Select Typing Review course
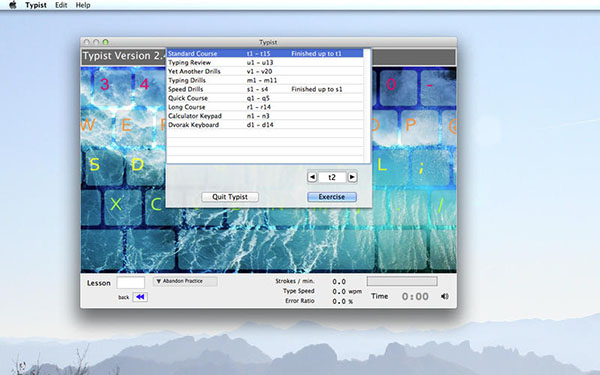This screenshot has height=375, width=600. [x=265, y=62]
